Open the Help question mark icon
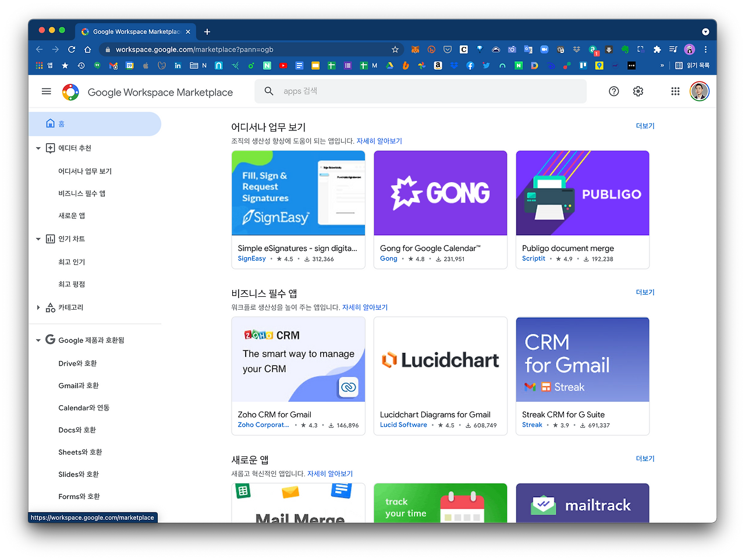The width and height of the screenshot is (745, 560). (x=613, y=91)
